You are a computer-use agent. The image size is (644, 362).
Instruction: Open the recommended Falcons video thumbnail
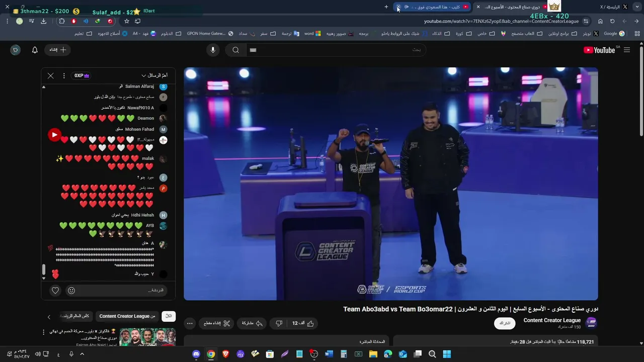(x=147, y=337)
